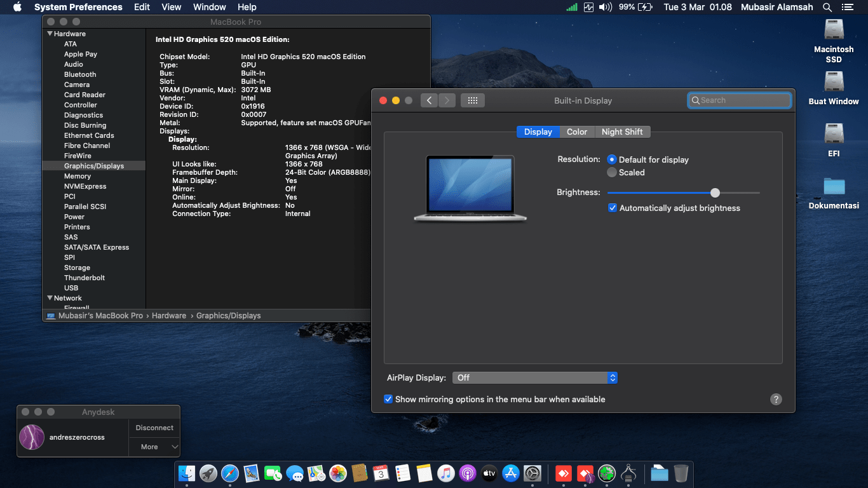Click the volume icon in menu bar

coord(606,7)
